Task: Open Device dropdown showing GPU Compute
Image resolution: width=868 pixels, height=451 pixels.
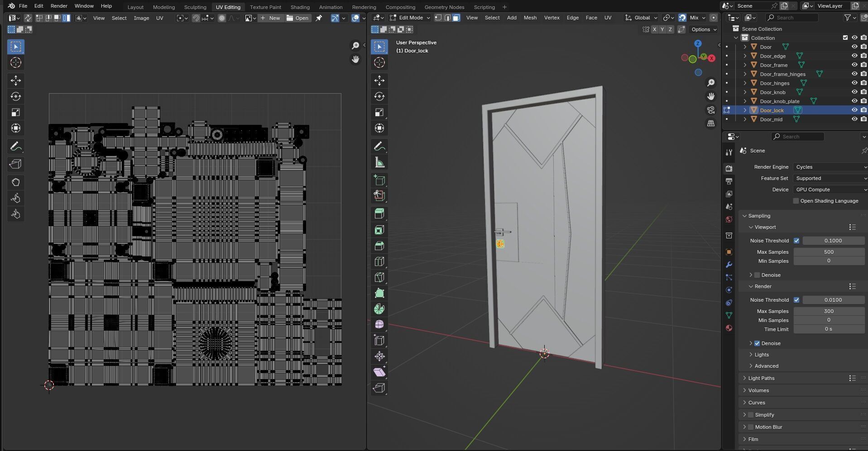Action: 830,190
